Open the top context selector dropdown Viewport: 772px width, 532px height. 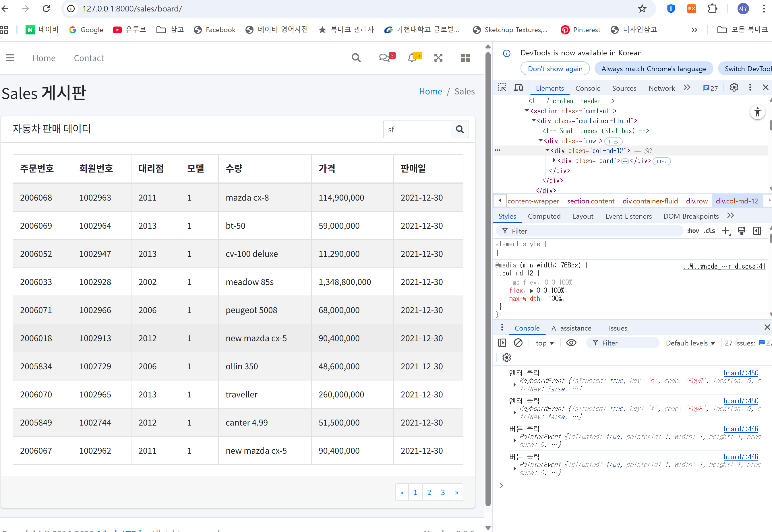(x=545, y=343)
